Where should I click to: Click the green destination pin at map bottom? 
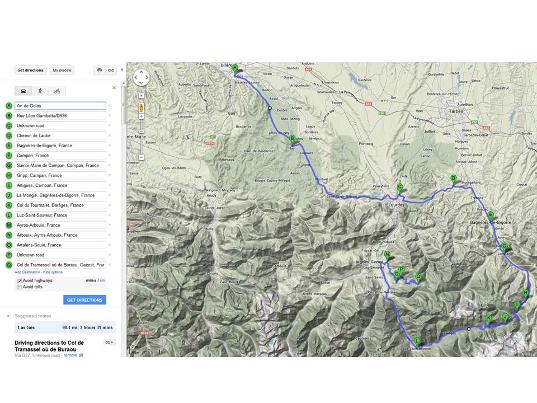point(417,342)
